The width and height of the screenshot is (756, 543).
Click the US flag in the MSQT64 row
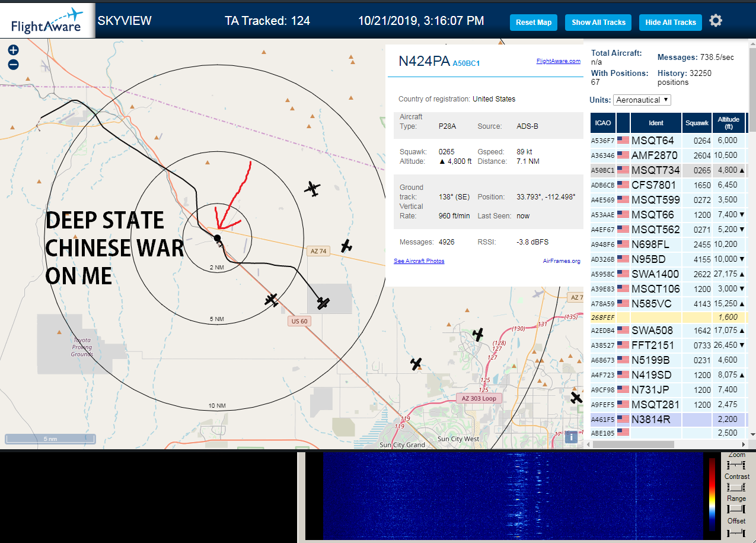coord(623,141)
